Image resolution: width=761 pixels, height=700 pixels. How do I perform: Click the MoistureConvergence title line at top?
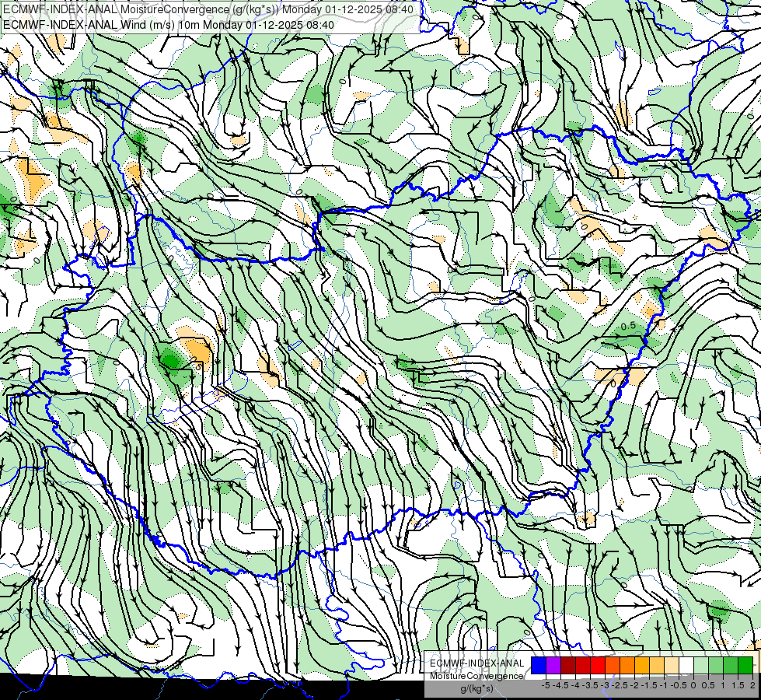tap(208, 9)
